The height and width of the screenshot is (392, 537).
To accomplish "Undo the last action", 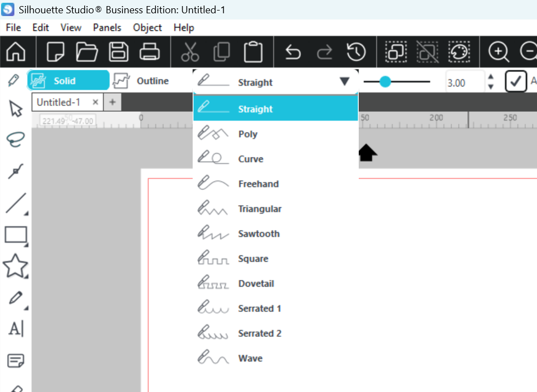I will pyautogui.click(x=292, y=52).
